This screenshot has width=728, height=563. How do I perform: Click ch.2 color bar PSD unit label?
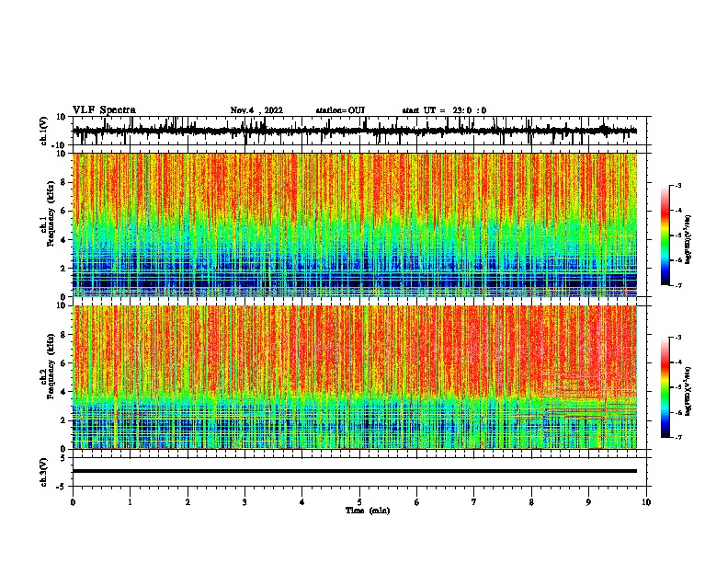tap(688, 392)
